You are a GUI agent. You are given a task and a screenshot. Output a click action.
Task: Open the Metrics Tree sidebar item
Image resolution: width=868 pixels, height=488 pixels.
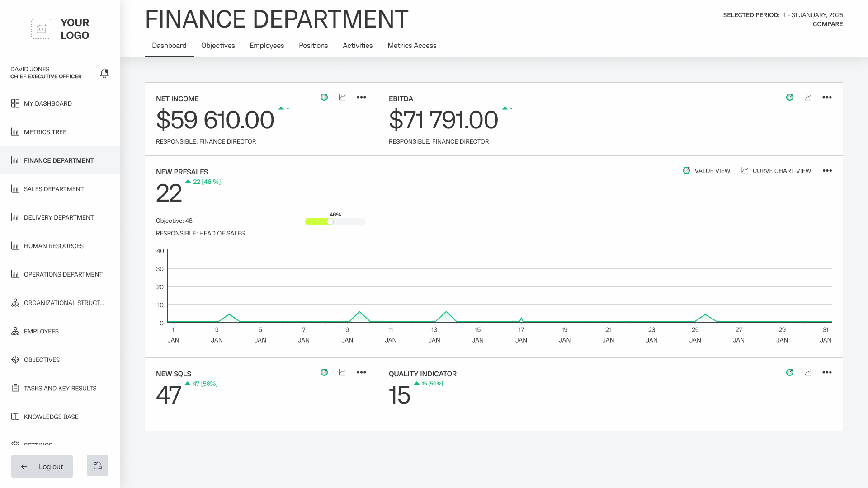[x=45, y=132]
